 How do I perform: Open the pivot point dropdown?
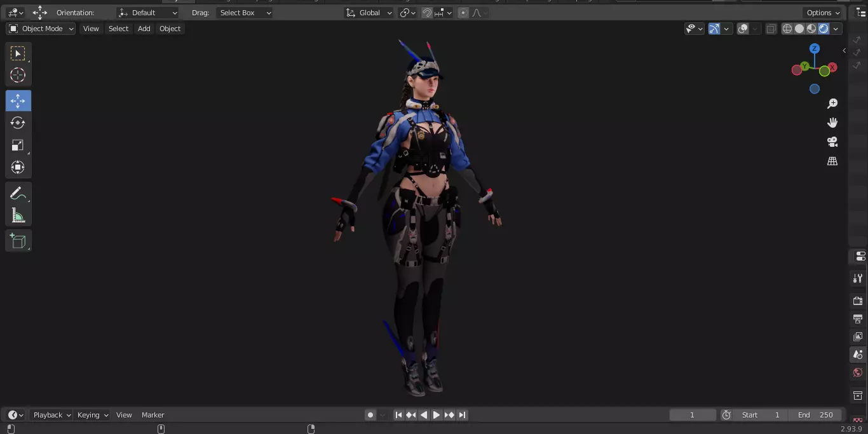click(x=407, y=13)
